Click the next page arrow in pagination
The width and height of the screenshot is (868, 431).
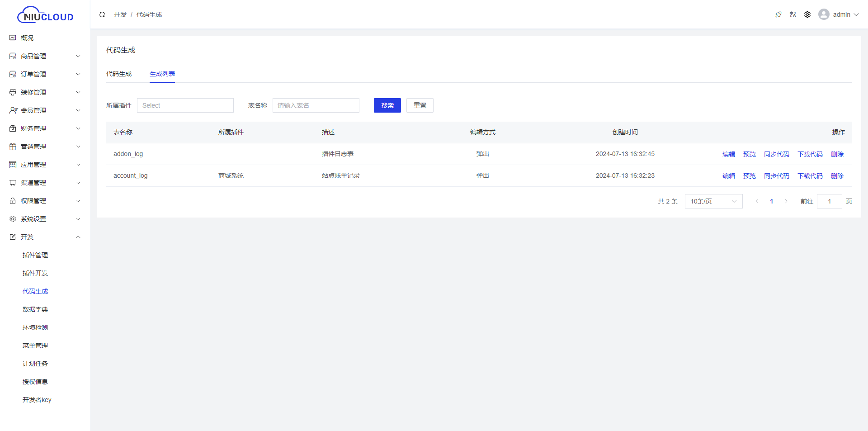pyautogui.click(x=786, y=201)
